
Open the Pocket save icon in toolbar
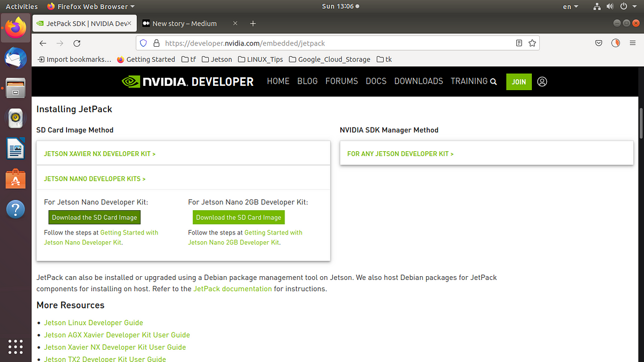(599, 43)
